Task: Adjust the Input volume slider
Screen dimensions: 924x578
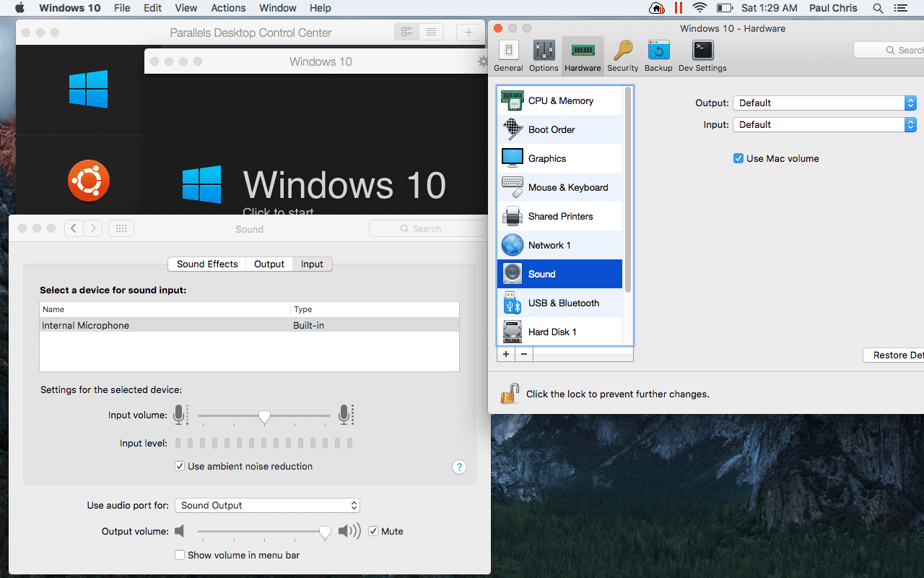Action: click(264, 415)
